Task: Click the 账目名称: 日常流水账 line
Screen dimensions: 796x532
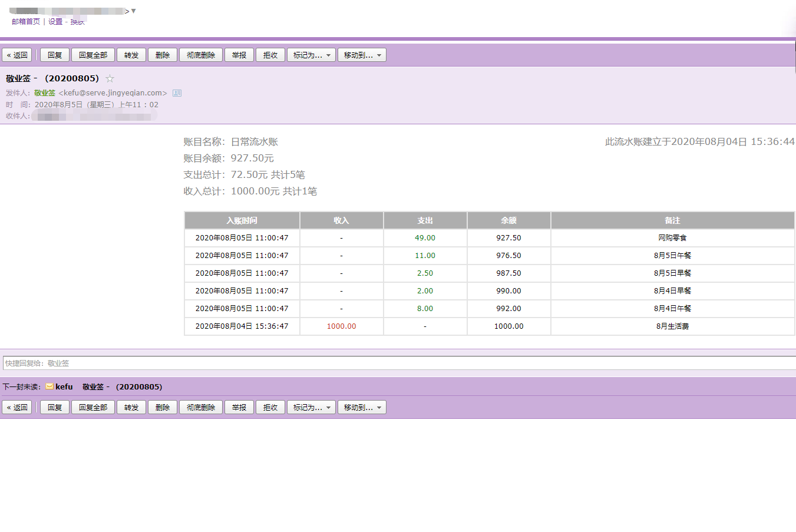Action: tap(230, 142)
